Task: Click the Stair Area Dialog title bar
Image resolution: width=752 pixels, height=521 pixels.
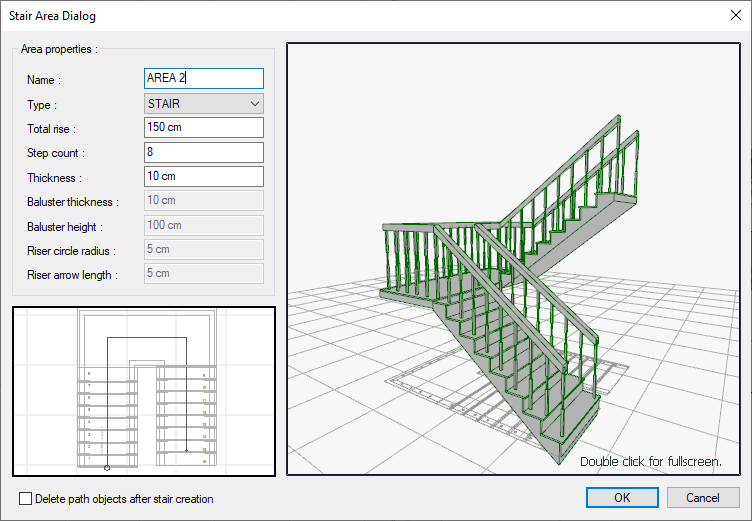Action: [x=300, y=15]
